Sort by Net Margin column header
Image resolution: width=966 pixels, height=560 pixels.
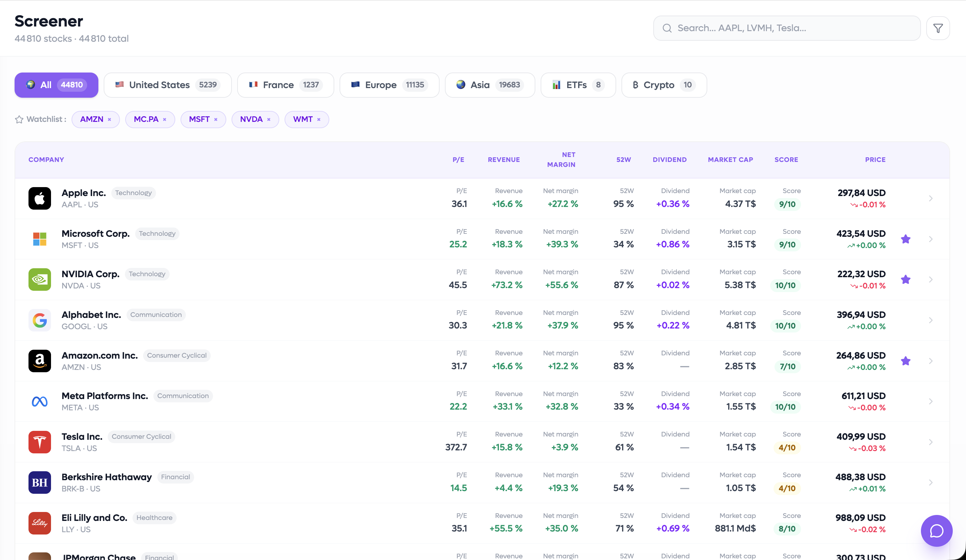coord(561,159)
